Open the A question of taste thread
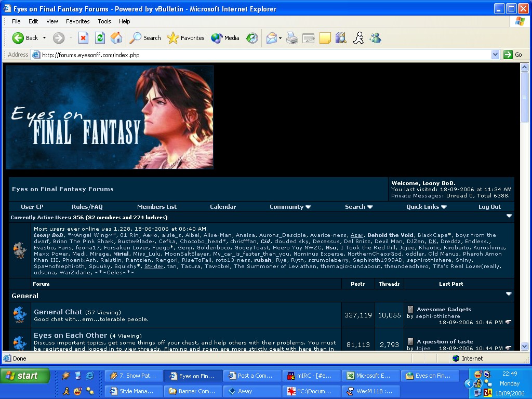 point(445,341)
